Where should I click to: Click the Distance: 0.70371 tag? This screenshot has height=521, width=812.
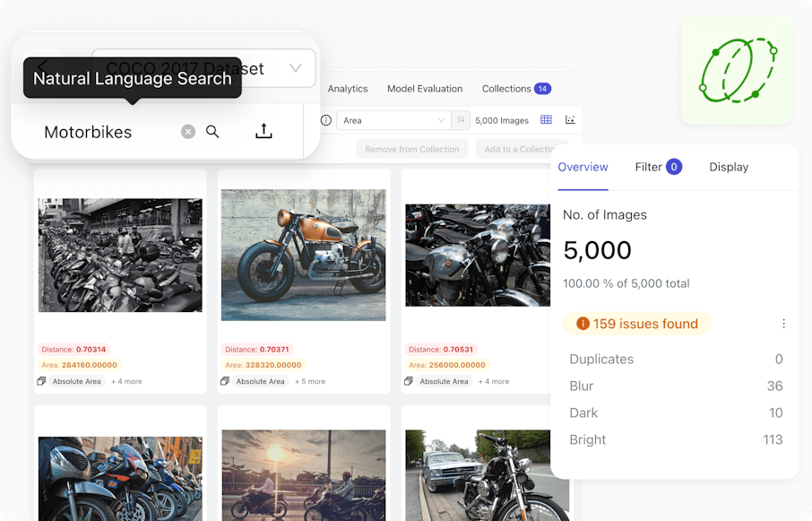click(x=256, y=349)
